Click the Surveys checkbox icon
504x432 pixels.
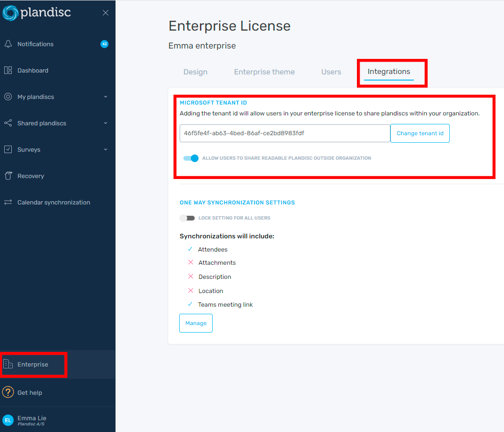8,149
